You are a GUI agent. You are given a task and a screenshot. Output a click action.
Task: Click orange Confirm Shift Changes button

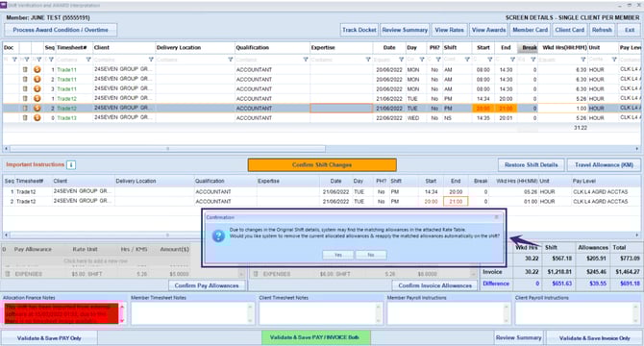tap(322, 165)
